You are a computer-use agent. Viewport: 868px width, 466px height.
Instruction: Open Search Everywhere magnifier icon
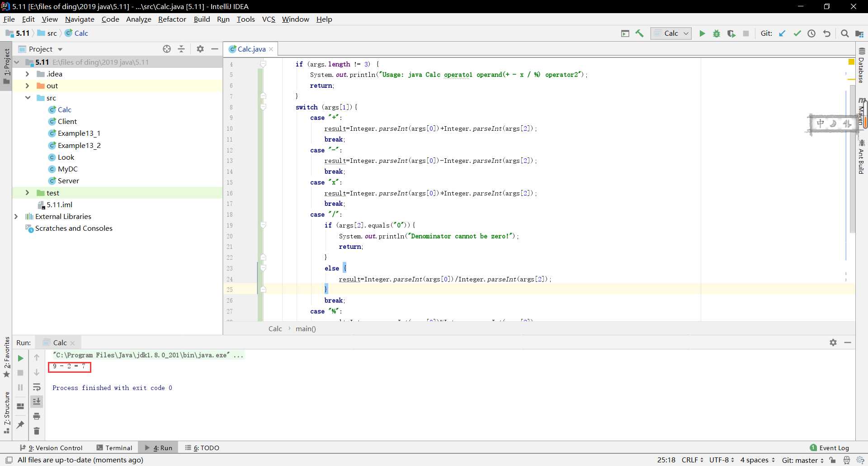(x=844, y=33)
